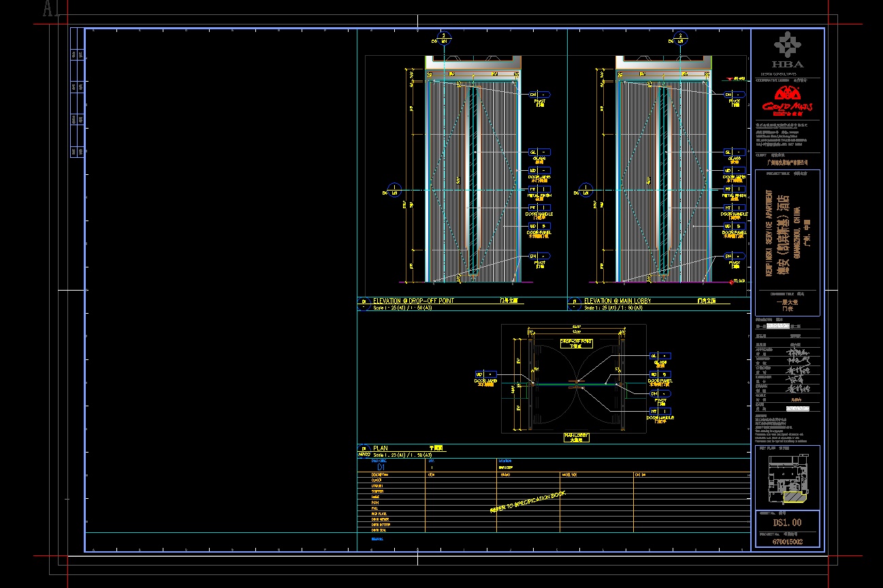Click project number 670015002
This screenshot has width=883, height=588.
tap(787, 542)
